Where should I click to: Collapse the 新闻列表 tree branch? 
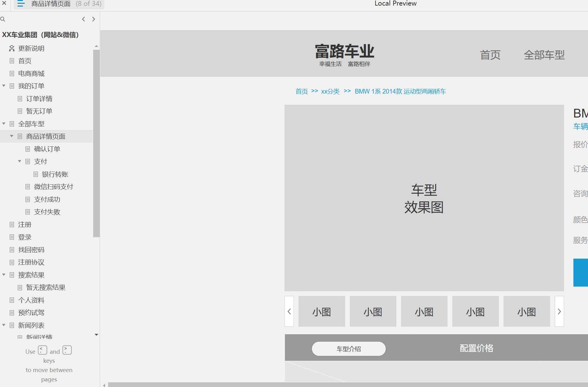click(4, 325)
